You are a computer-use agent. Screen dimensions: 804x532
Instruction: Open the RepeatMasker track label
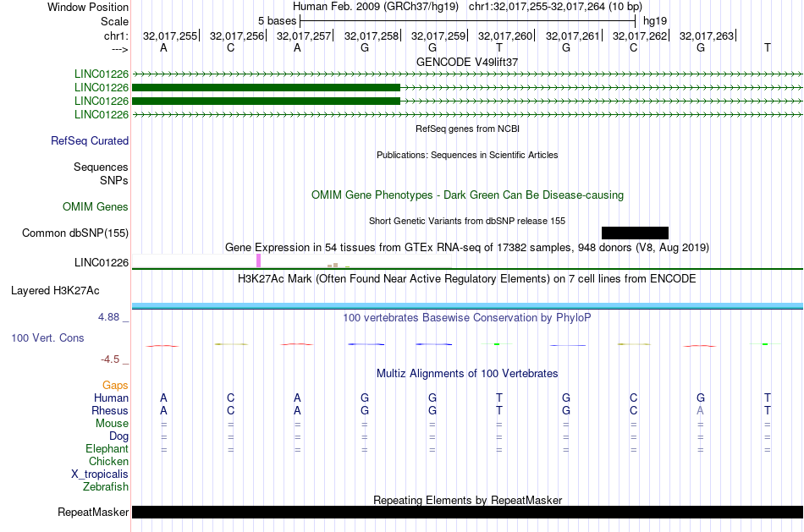93,512
